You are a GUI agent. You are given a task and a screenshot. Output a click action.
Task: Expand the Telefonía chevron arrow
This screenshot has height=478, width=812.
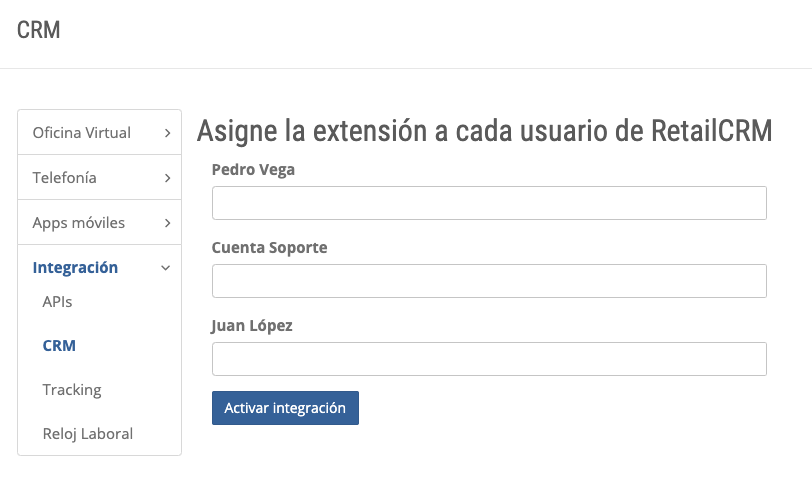click(x=167, y=178)
